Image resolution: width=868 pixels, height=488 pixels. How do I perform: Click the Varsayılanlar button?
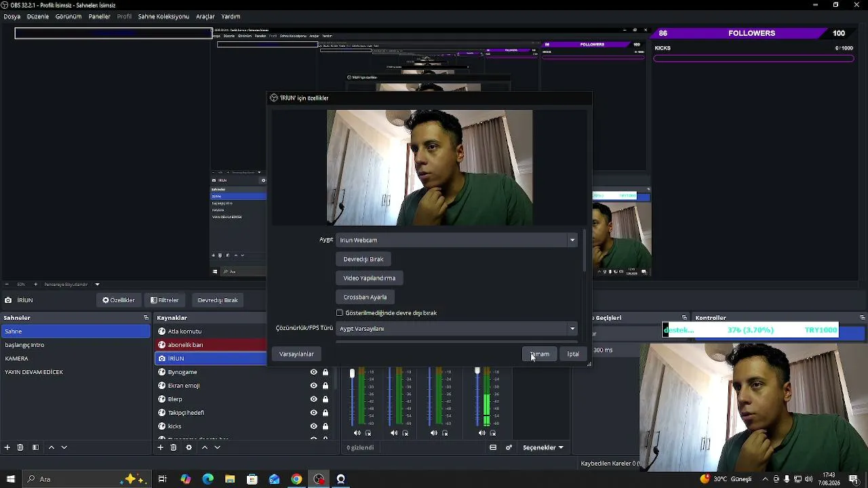tap(296, 354)
